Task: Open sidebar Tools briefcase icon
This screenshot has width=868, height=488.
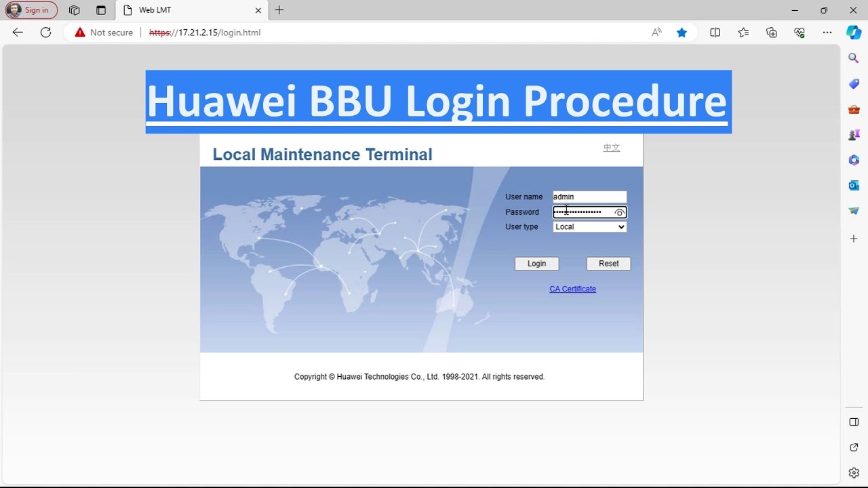Action: 854,109
